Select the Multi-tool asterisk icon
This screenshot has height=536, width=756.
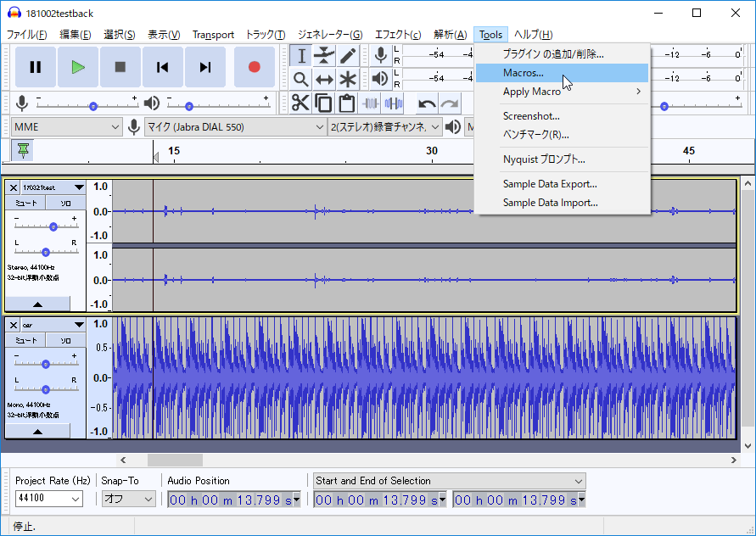(348, 79)
